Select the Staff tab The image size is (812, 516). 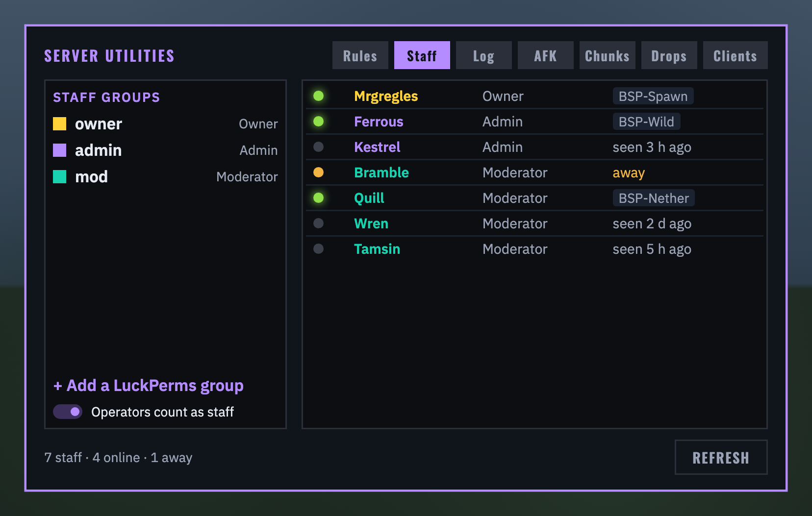click(422, 55)
